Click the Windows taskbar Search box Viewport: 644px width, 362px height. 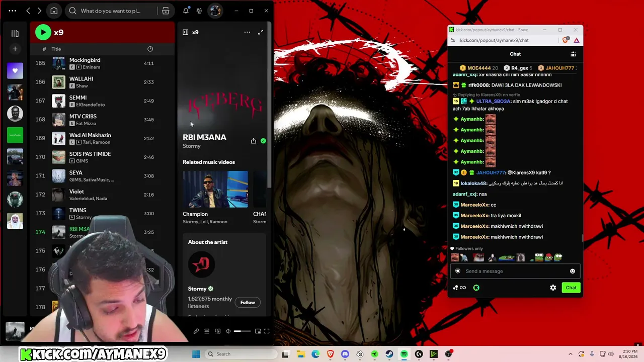tap(242, 354)
